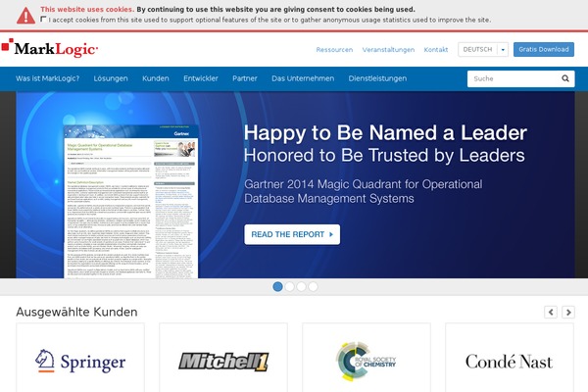Follow the Ressourcen link

coord(334,50)
